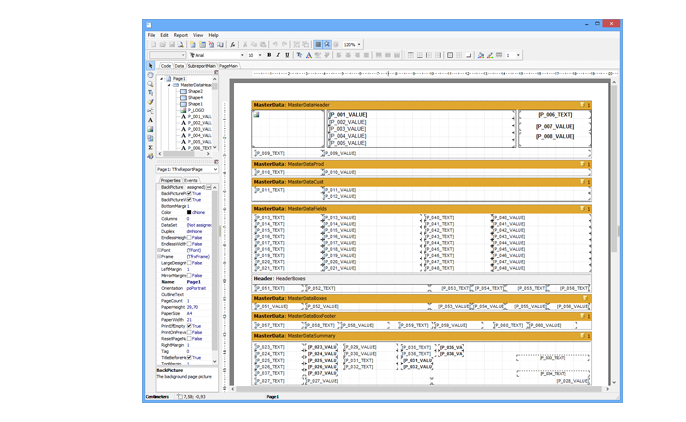Click the Color property black swatch

coord(189,212)
